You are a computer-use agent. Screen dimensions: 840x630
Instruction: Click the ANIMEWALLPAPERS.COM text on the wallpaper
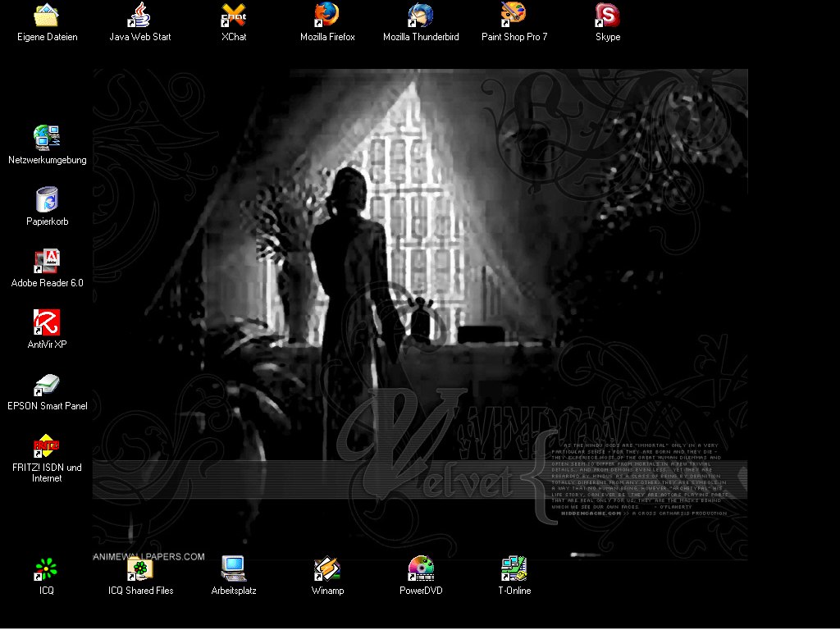149,557
